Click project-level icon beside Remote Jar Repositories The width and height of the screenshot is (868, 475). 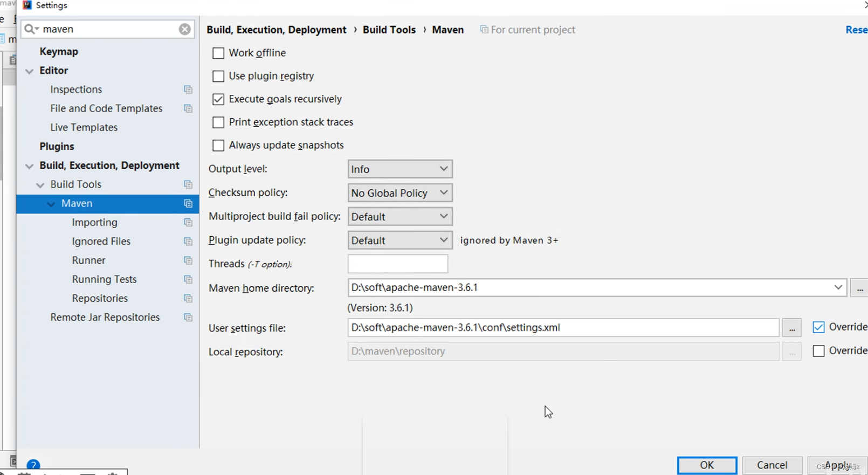(188, 317)
